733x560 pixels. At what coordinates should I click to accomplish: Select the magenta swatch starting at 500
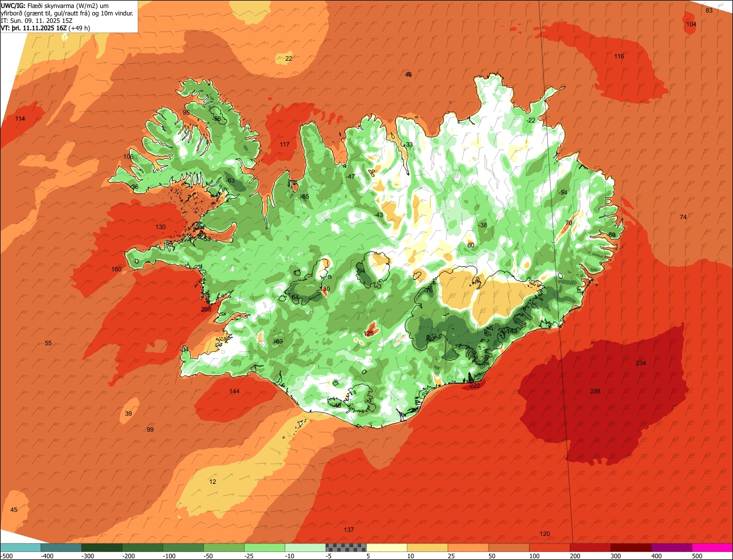(x=712, y=547)
